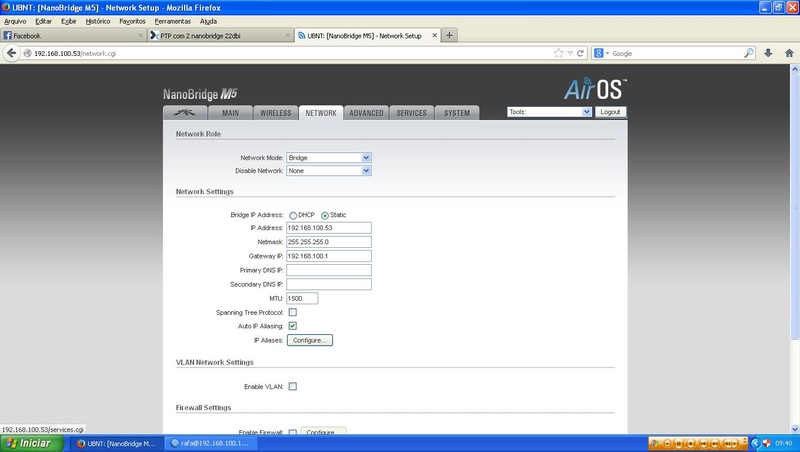
Task: Go to the Firefox home page icon
Action: (789, 53)
